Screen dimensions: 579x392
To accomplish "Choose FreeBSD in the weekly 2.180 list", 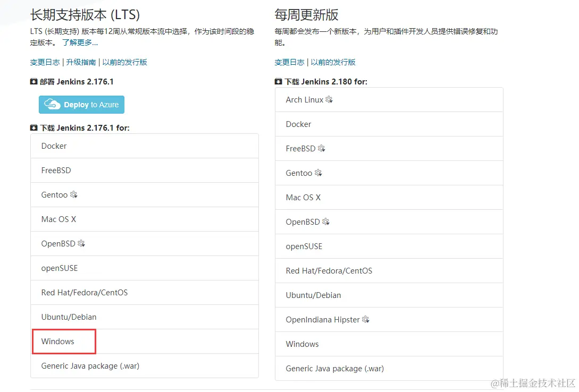I will click(x=389, y=149).
